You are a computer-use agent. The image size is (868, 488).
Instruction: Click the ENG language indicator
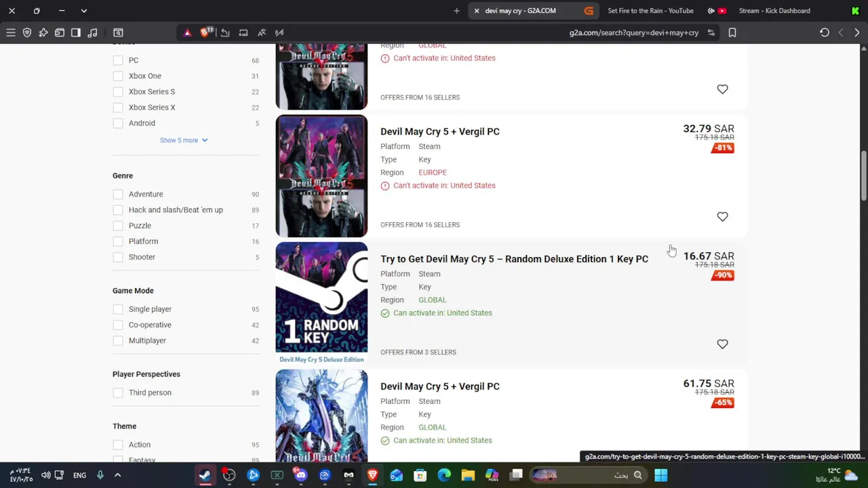(x=79, y=475)
